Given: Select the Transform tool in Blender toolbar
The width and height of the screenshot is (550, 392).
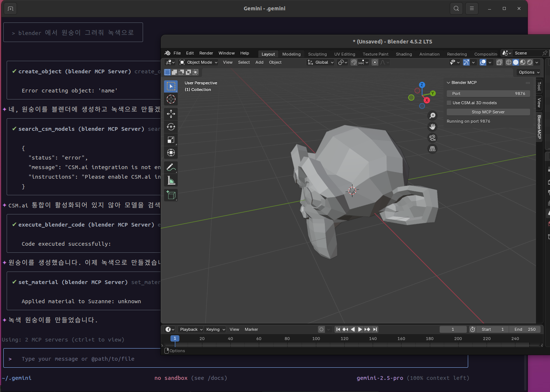Looking at the screenshot, I should pos(171,153).
